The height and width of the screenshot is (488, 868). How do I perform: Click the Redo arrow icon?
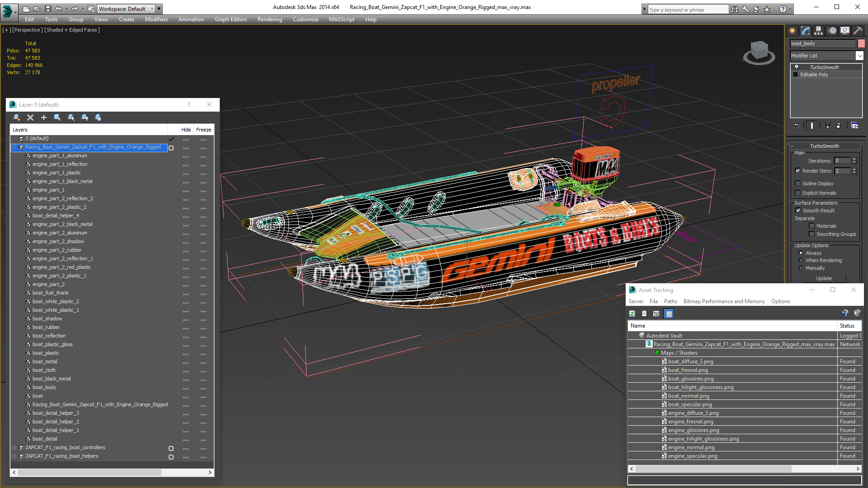pos(75,9)
